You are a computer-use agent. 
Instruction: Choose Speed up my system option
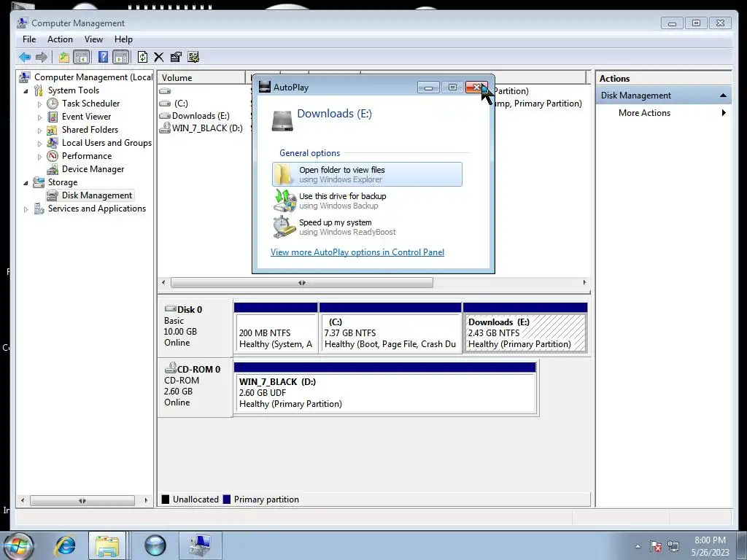click(367, 227)
